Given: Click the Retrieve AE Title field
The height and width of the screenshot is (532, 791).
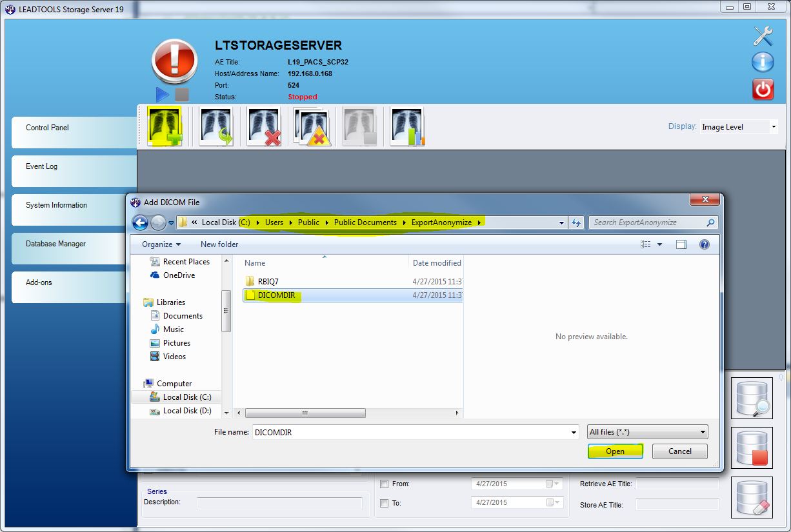Looking at the screenshot, I should point(677,484).
